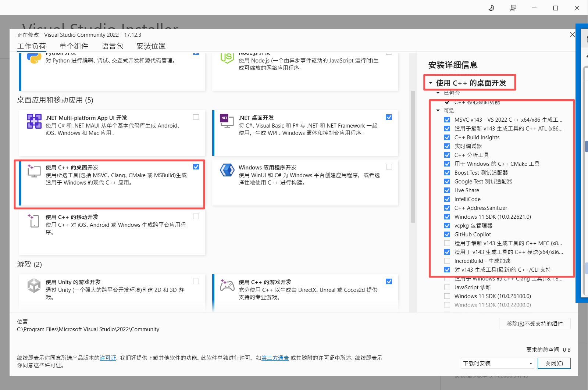Click the Python development workload icon

coord(34,58)
